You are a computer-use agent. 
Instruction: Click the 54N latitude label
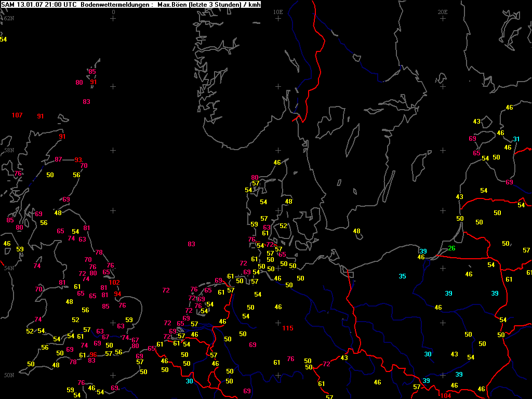point(8,268)
